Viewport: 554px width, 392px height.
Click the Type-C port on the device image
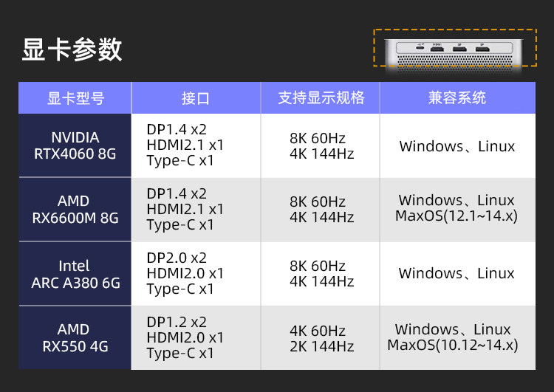420,47
